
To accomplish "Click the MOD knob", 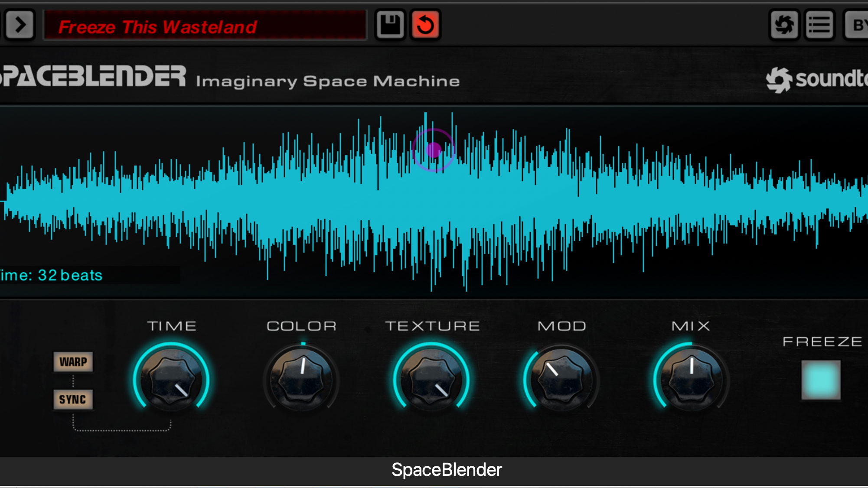I will 561,379.
